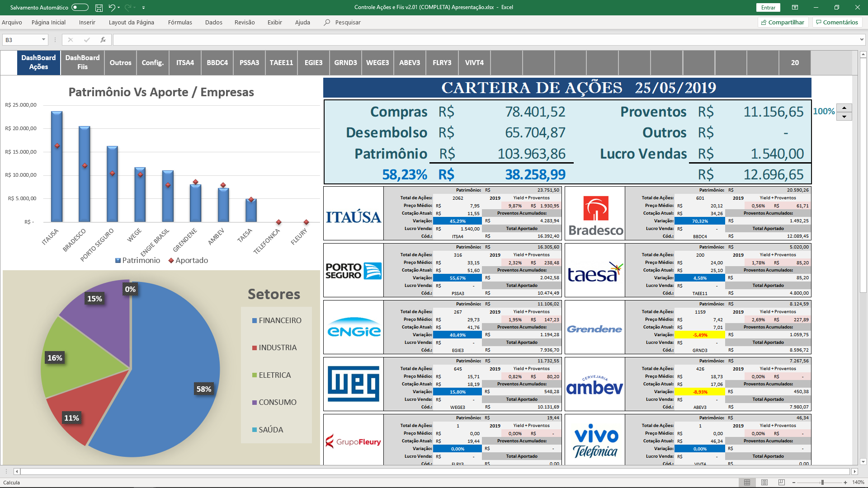Switch to Page Layout view icon
The height and width of the screenshot is (488, 868).
click(764, 483)
